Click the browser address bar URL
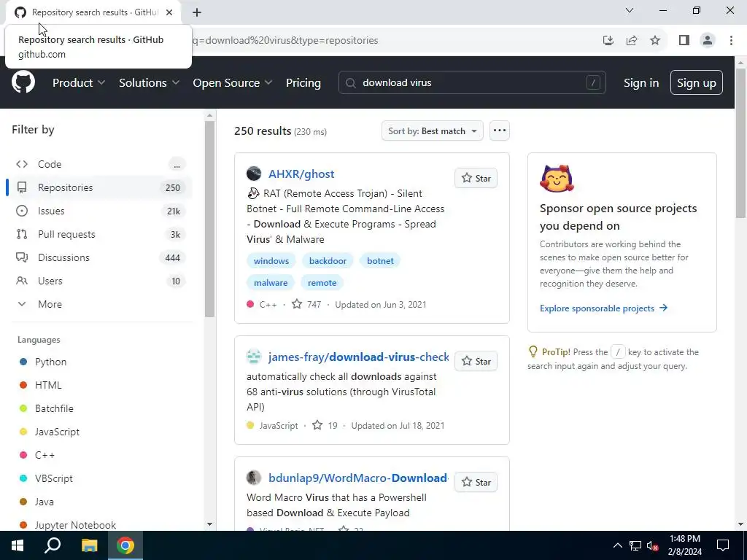Image resolution: width=747 pixels, height=560 pixels. pos(285,41)
